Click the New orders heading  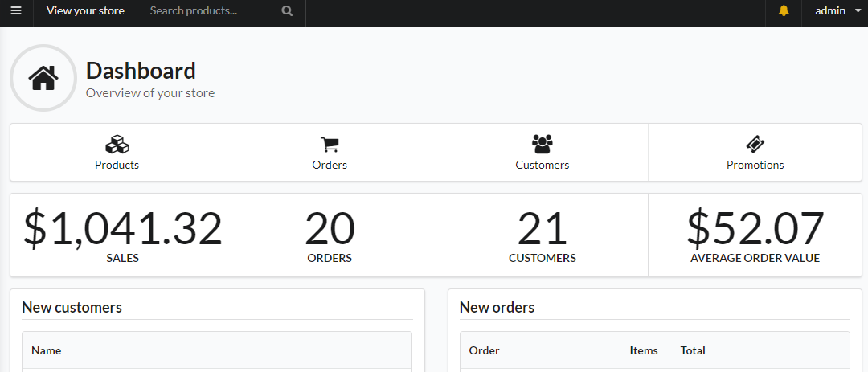coord(497,307)
